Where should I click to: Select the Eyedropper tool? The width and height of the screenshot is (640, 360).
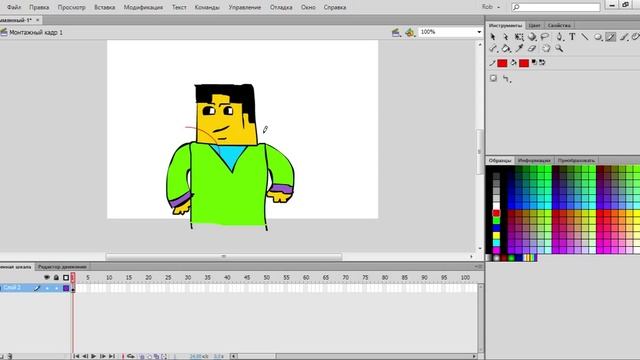(519, 49)
